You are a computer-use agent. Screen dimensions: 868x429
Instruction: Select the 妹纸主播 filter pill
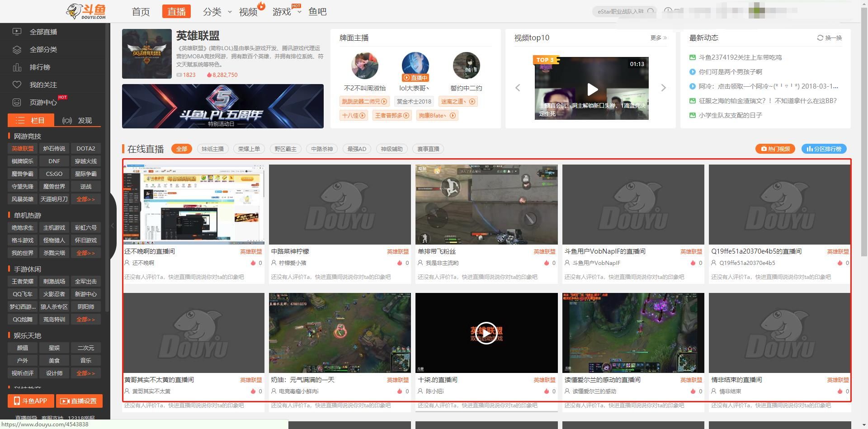click(x=212, y=149)
